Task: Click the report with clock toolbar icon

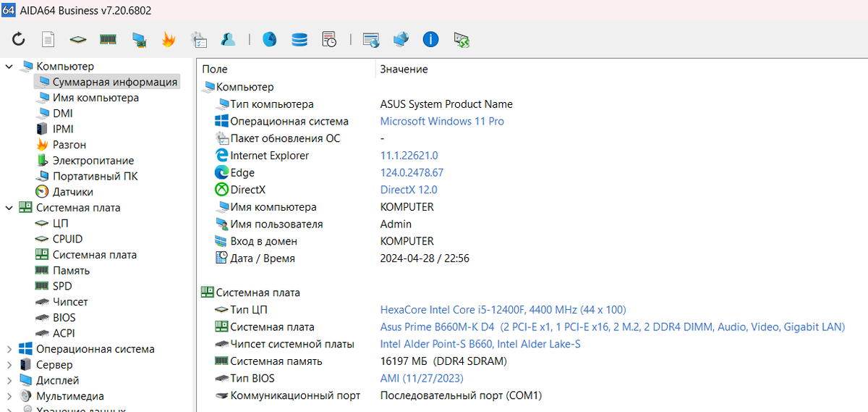Action: (x=329, y=39)
